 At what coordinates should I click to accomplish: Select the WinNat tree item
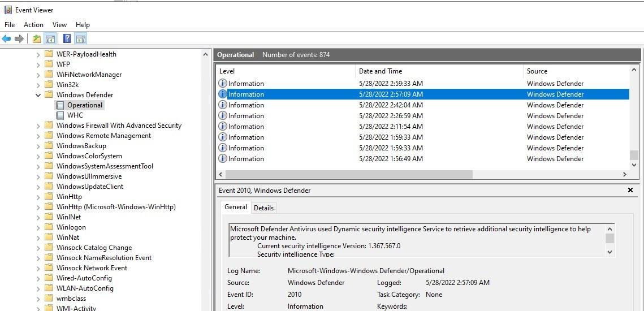pos(68,237)
